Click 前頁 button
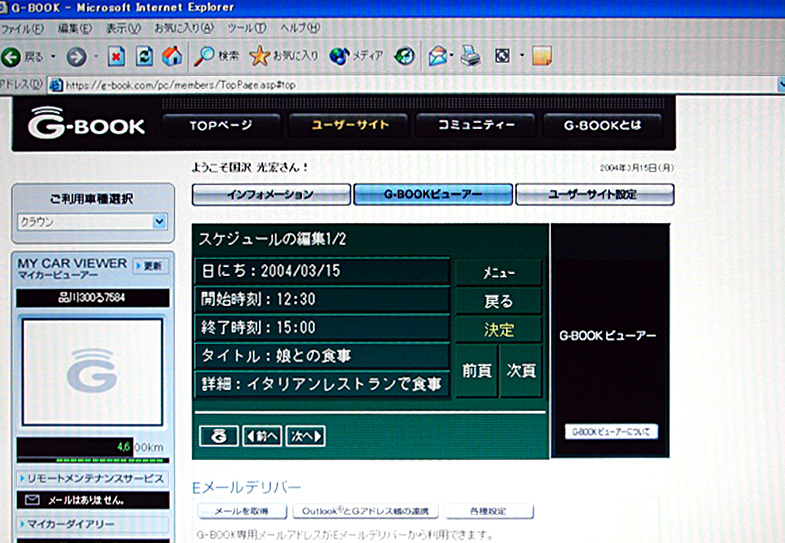785x543 pixels. pos(477,371)
